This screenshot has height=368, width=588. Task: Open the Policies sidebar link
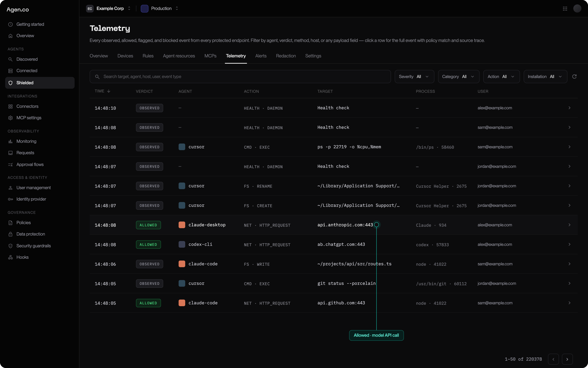click(x=24, y=223)
